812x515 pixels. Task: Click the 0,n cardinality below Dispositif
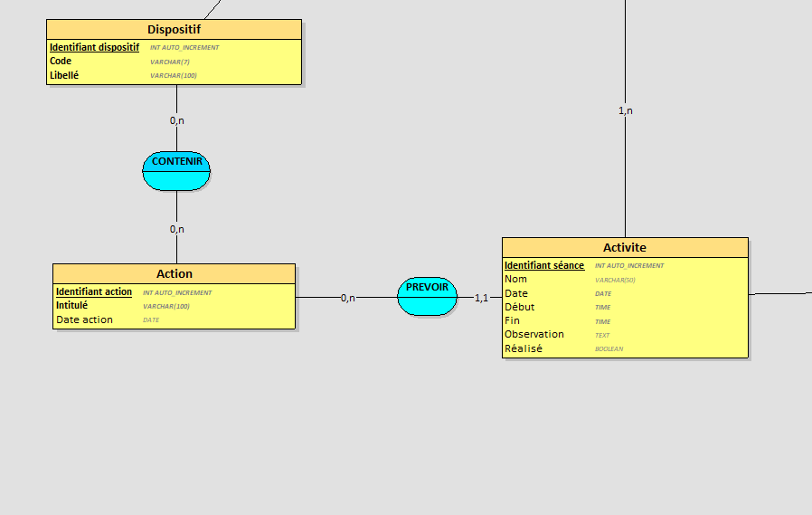point(176,120)
